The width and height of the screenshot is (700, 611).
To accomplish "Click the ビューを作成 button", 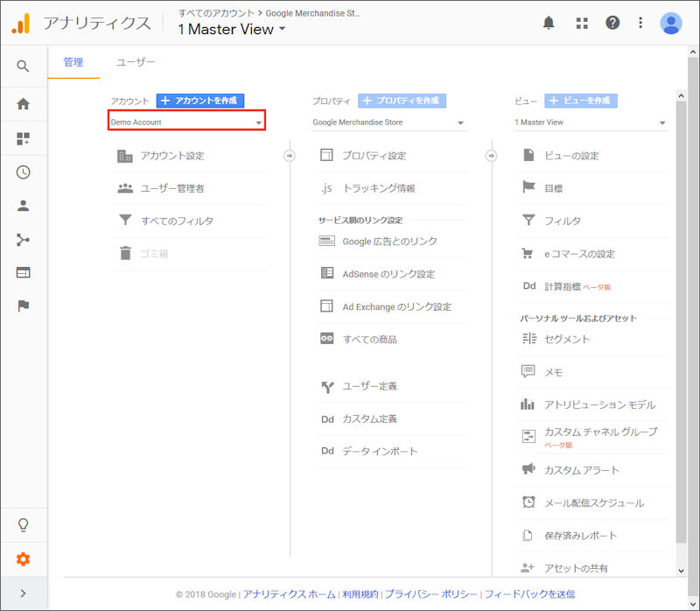I will [581, 101].
